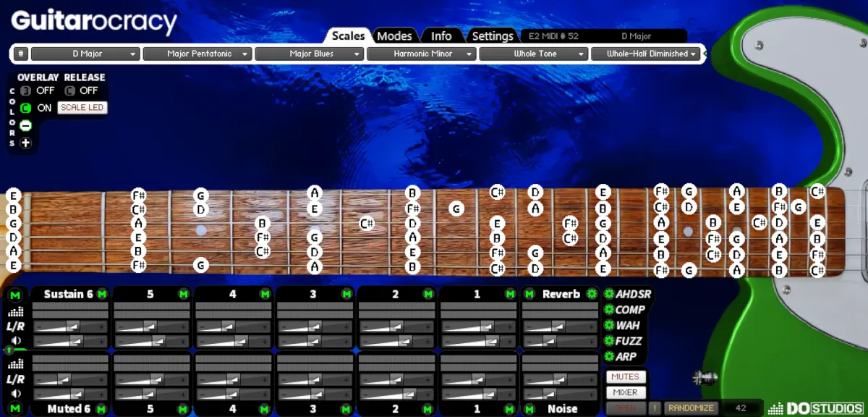Image resolution: width=868 pixels, height=417 pixels.
Task: Click the MUTES button
Action: coord(626,377)
